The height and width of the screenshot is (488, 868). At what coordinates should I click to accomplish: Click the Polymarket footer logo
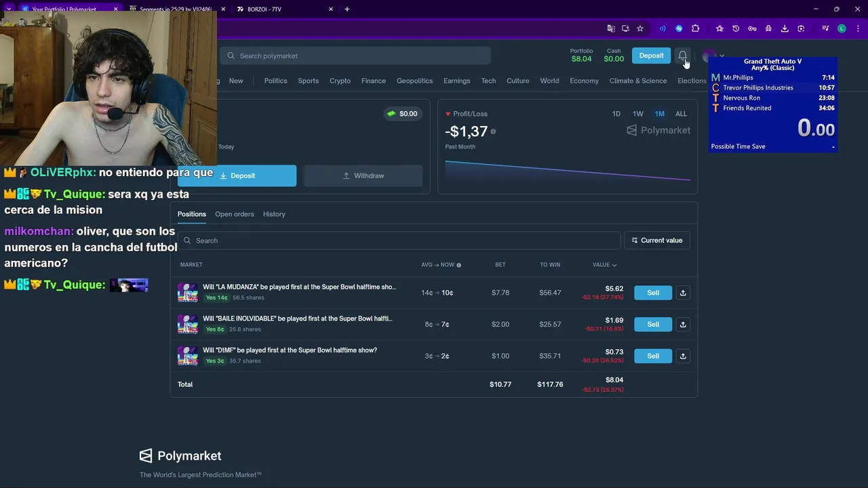pos(180,455)
